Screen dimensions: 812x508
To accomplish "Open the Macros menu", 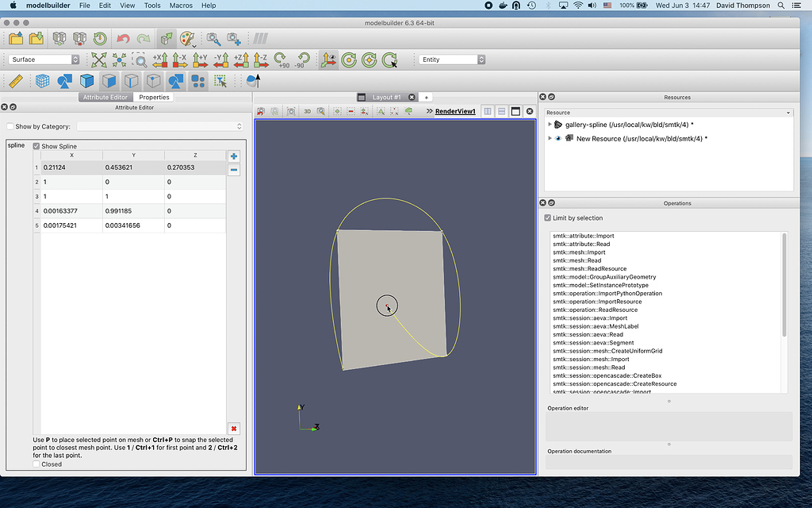I will click(181, 6).
